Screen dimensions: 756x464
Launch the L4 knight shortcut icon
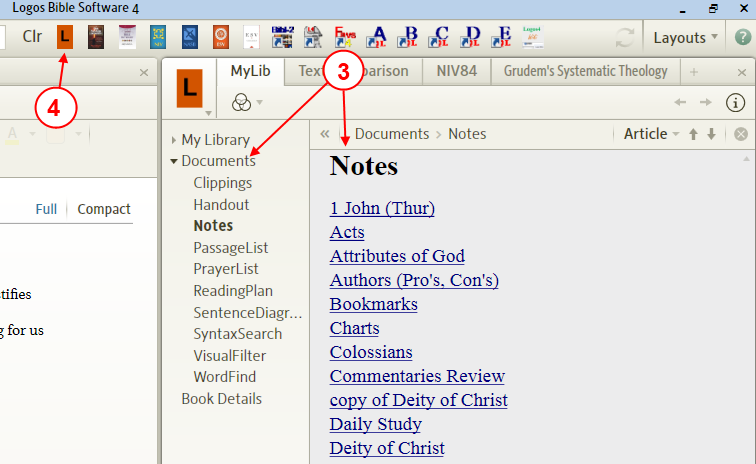(x=313, y=37)
